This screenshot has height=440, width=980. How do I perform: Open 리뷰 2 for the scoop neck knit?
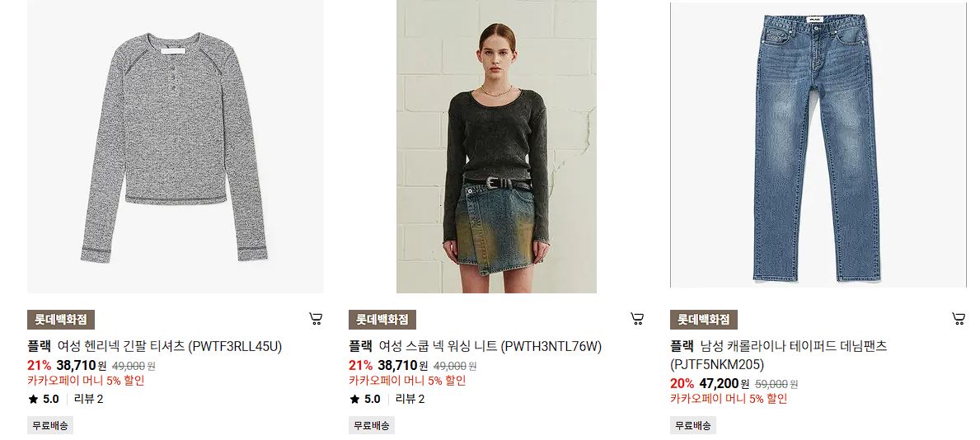[x=410, y=400]
